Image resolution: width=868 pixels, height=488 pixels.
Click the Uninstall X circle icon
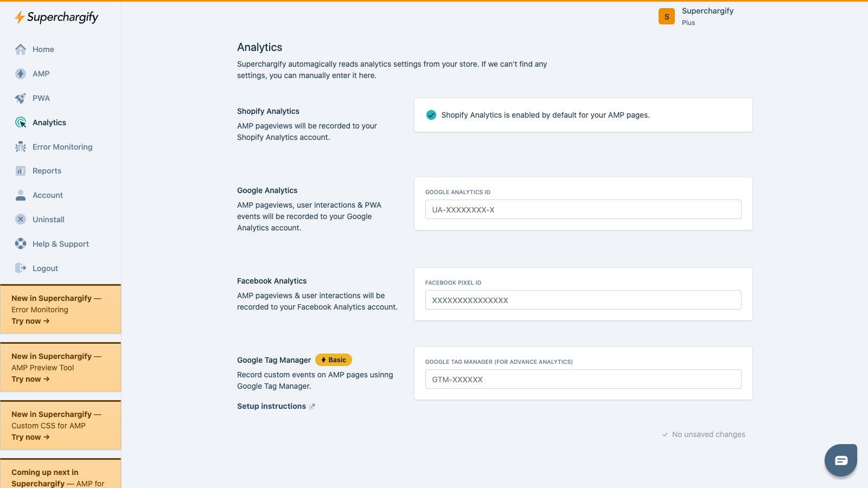tap(21, 220)
